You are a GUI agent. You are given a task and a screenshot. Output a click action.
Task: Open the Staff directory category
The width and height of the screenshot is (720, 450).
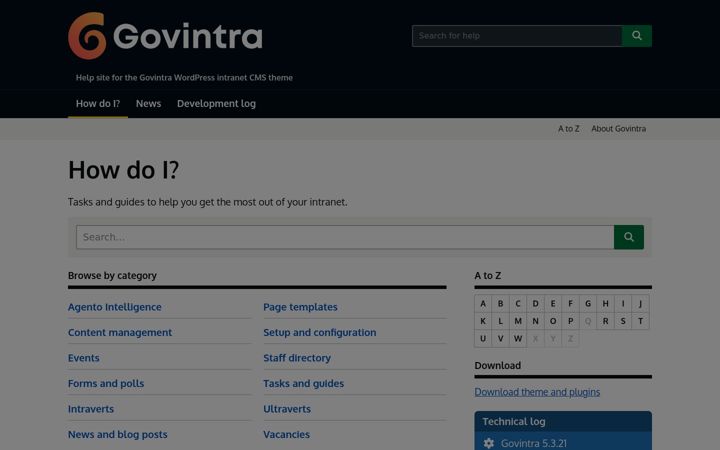[x=297, y=358]
